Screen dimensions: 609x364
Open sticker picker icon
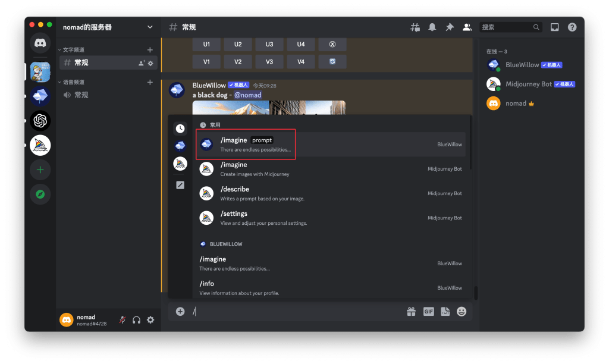(445, 312)
